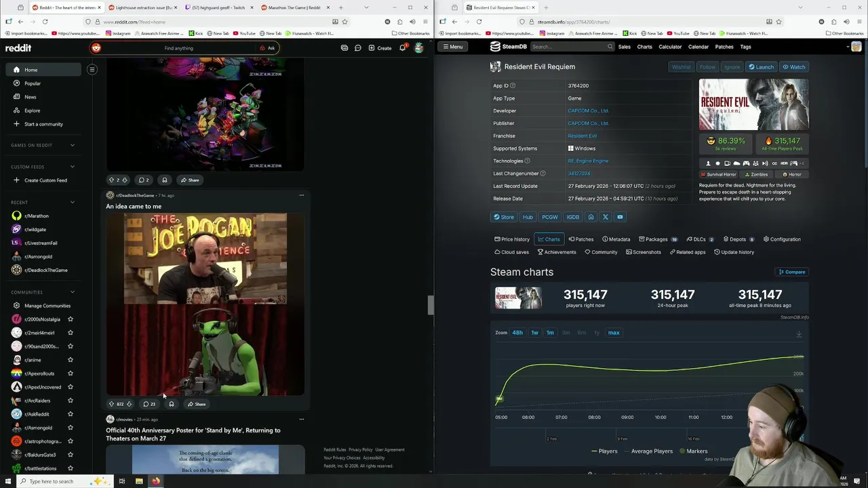Switch to Metadata tab
The width and height of the screenshot is (868, 488).
[616, 239]
